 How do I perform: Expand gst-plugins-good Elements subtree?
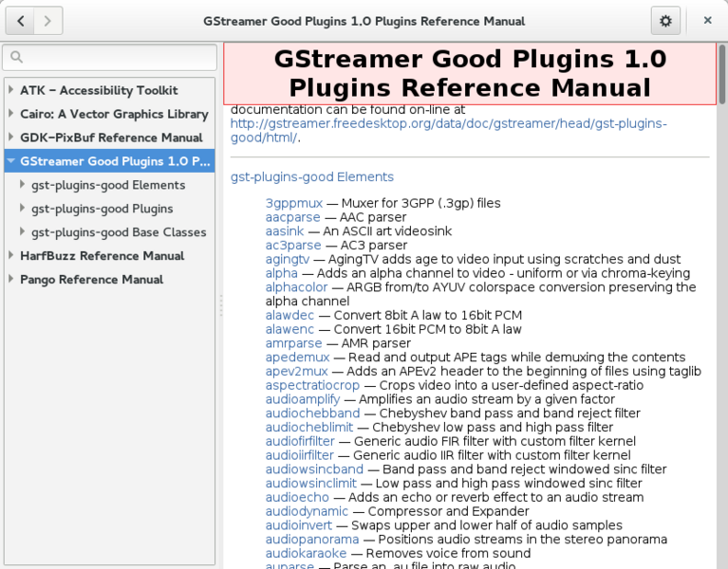[x=22, y=184]
